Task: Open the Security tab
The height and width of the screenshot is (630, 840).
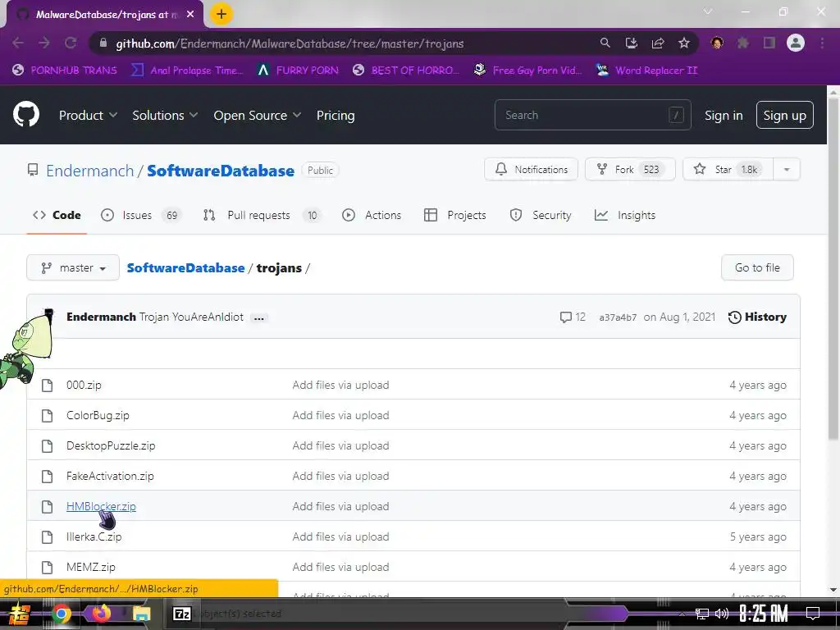Action: click(x=541, y=216)
